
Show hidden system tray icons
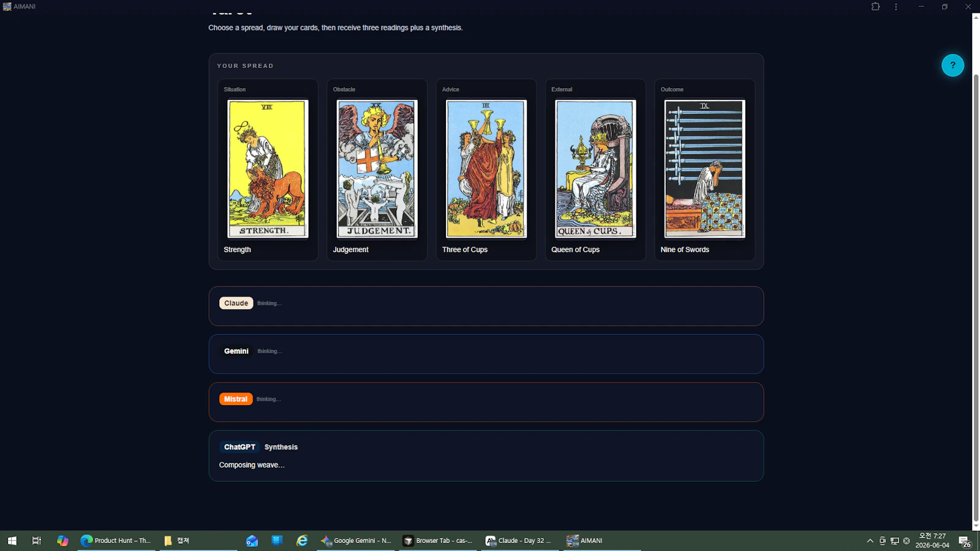(x=870, y=541)
